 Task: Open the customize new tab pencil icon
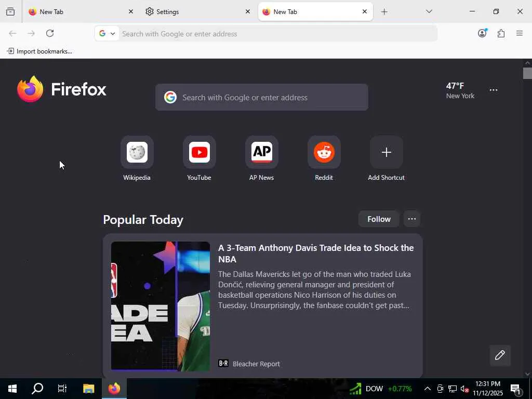(x=500, y=355)
